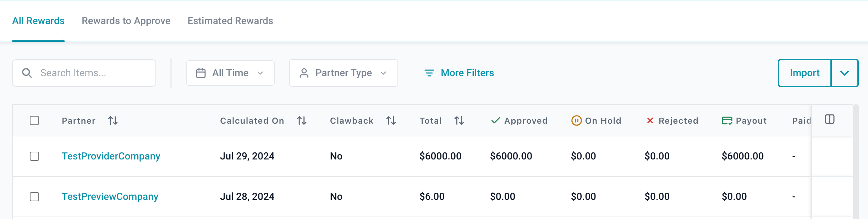Check the TestProviderCompany row checkbox

[x=34, y=156]
